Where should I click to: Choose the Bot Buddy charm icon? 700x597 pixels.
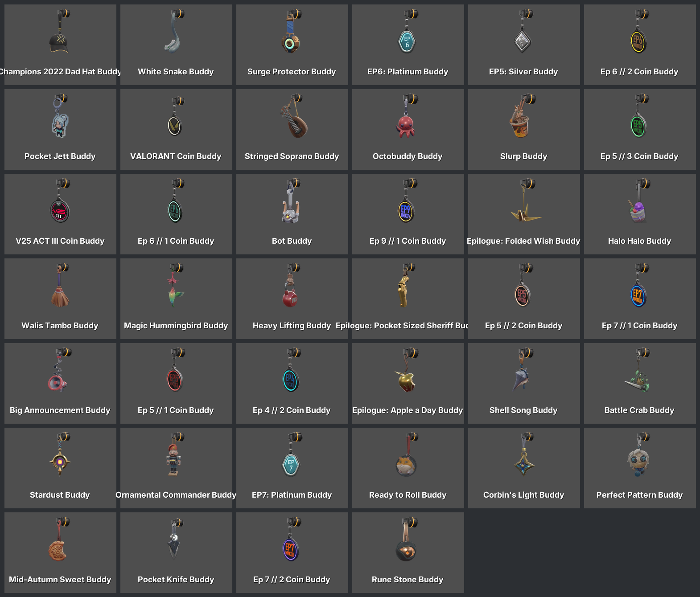click(291, 200)
